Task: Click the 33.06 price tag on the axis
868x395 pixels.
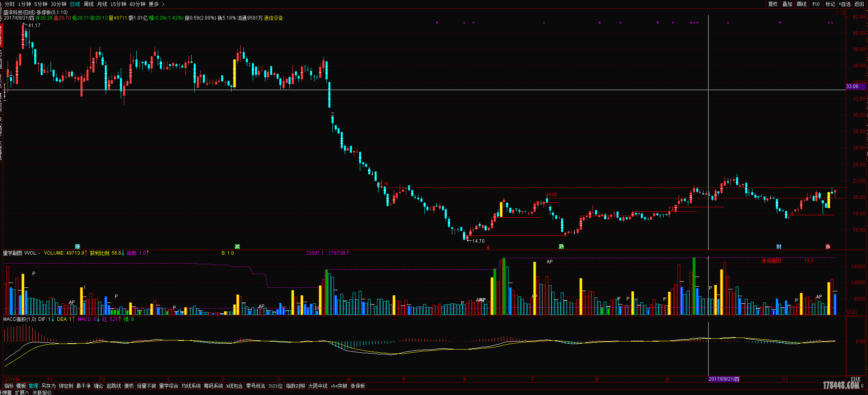Action: tap(855, 86)
